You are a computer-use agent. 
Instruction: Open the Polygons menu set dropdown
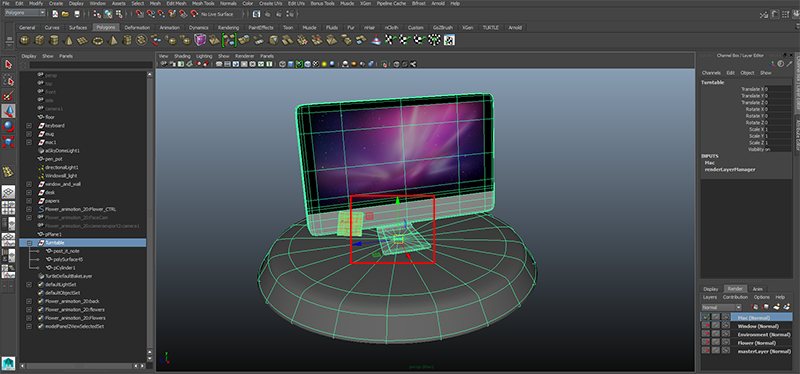(24, 13)
